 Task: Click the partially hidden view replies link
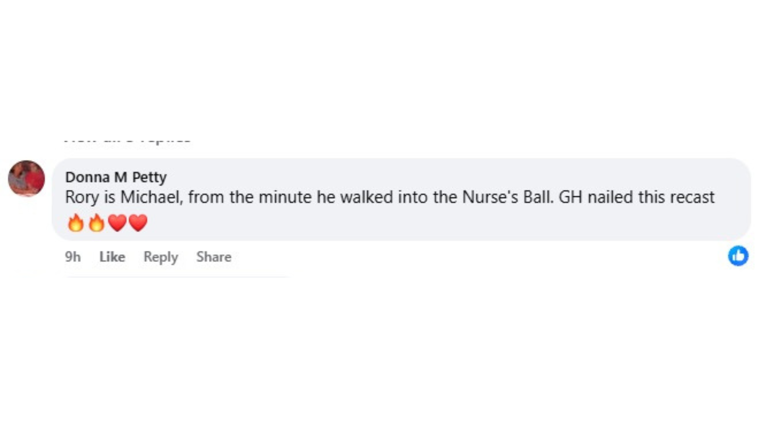[128, 138]
